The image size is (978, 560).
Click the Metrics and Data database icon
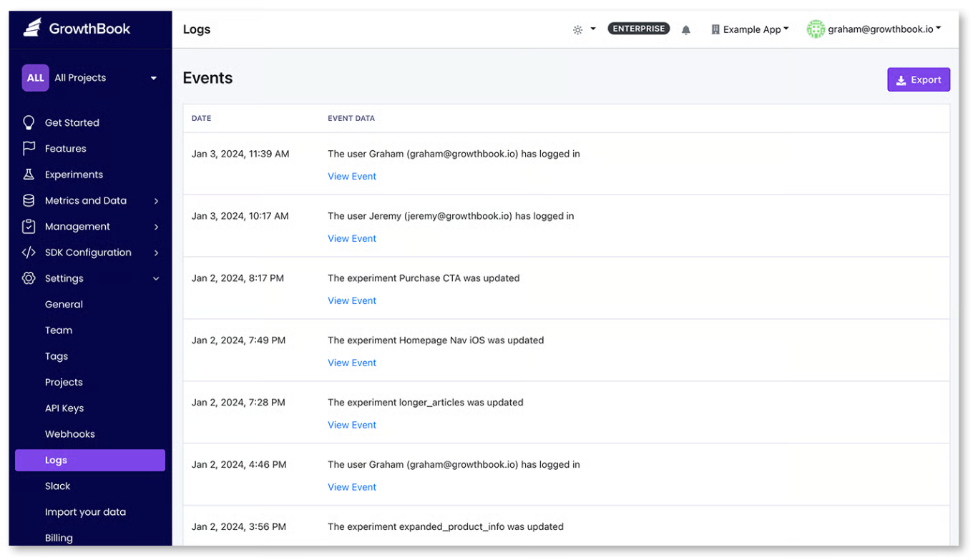(x=29, y=200)
